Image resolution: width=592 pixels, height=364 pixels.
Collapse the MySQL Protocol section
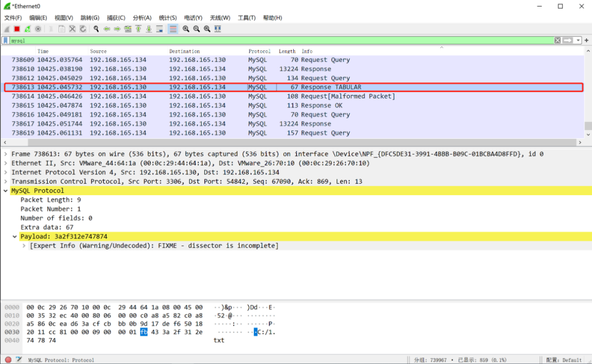6,191
